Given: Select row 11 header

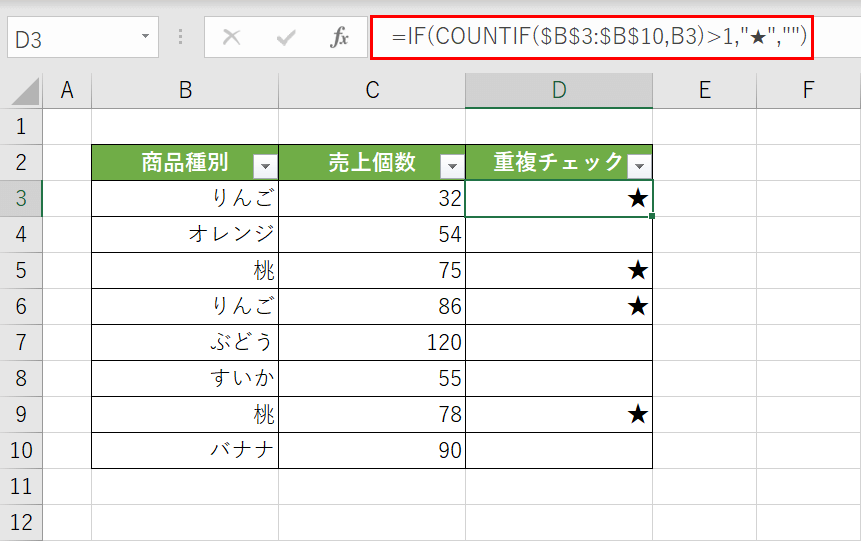Looking at the screenshot, I should pyautogui.click(x=21, y=486).
